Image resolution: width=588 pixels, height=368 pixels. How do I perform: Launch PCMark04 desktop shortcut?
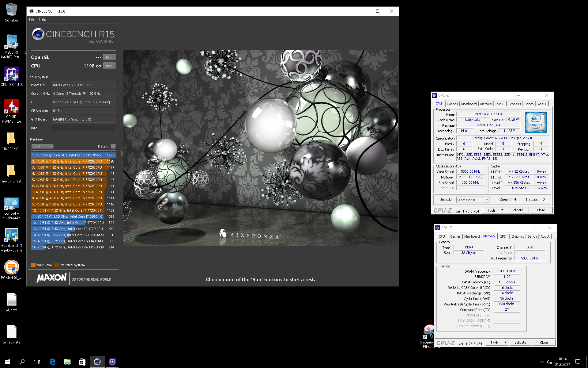point(11,270)
